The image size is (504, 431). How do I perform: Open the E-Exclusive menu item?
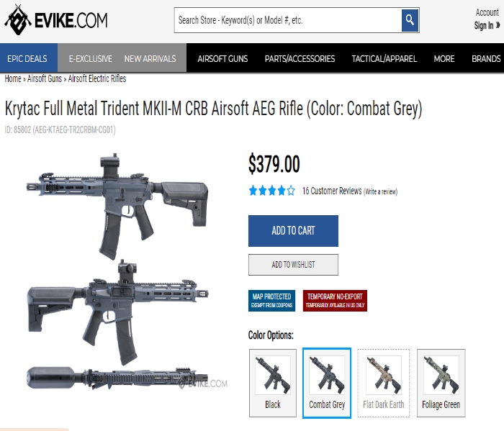point(90,59)
